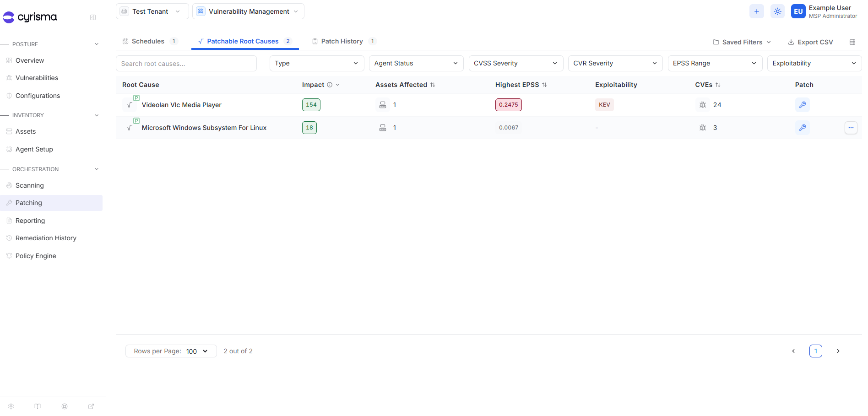Open Saved Filters menu
The width and height of the screenshot is (868, 416).
(742, 42)
